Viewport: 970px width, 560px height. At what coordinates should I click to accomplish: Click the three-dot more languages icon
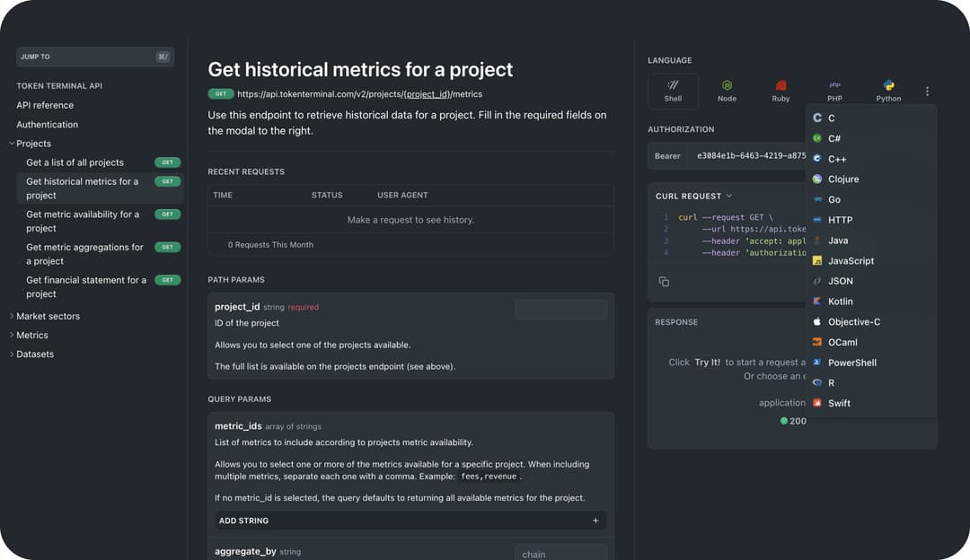(x=927, y=92)
